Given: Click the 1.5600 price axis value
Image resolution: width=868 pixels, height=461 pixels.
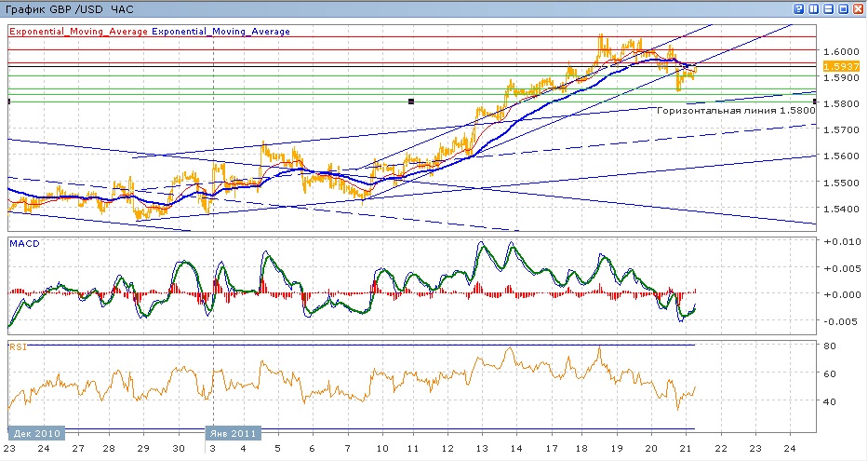Looking at the screenshot, I should click(841, 156).
